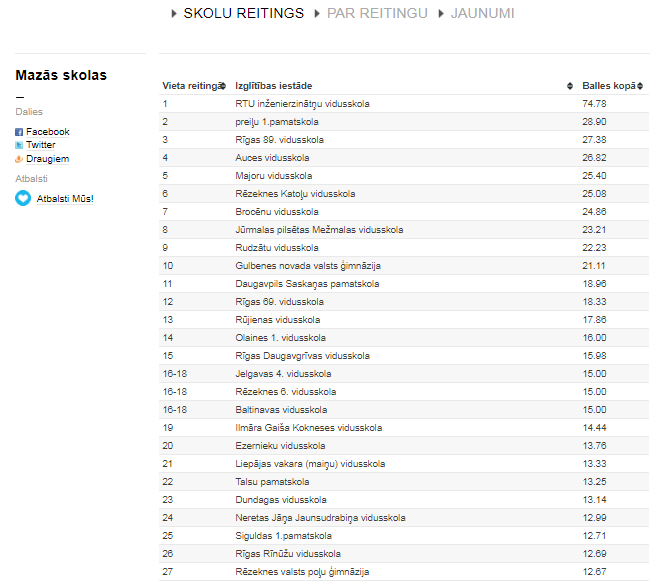Screen dimensions: 662x581
Task: Share via the Facebook text link
Action: click(47, 132)
